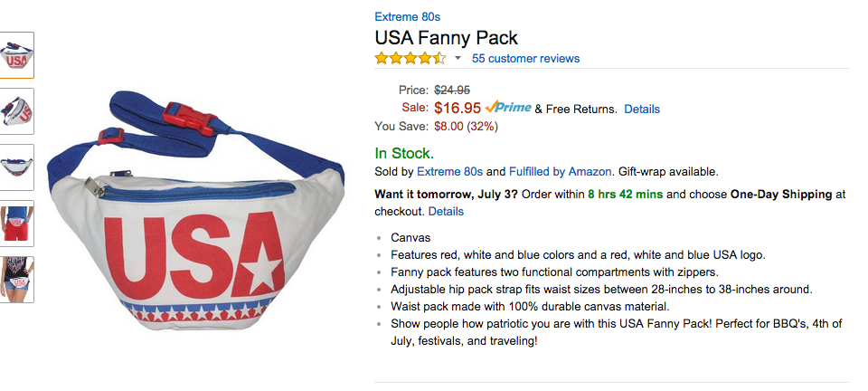Select the second angled-view fanny pack thumbnail

[17, 111]
